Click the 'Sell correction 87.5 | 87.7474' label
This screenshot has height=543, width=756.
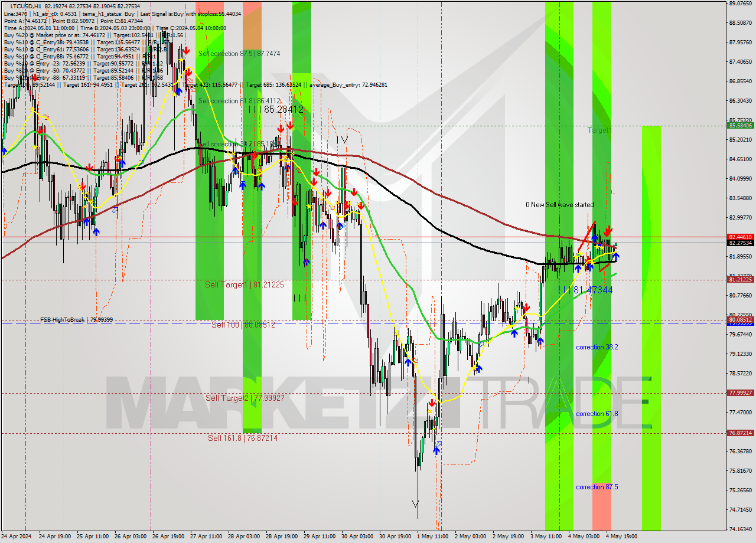(x=239, y=54)
